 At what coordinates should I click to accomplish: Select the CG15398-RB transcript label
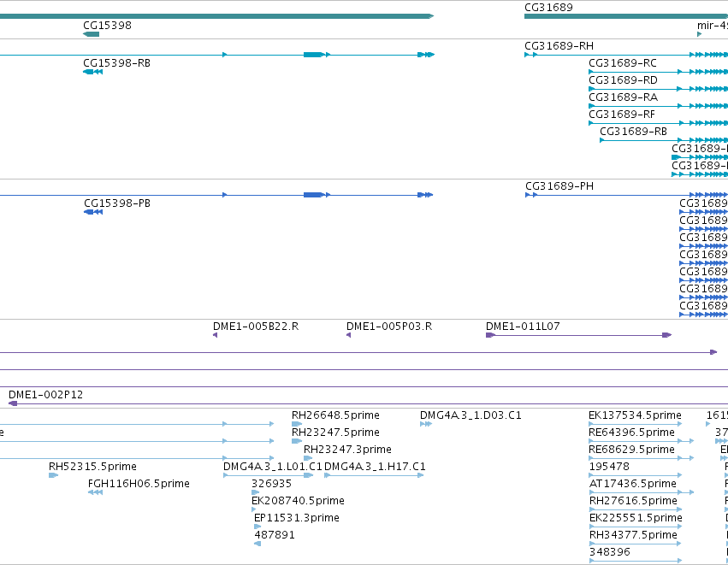(x=116, y=63)
